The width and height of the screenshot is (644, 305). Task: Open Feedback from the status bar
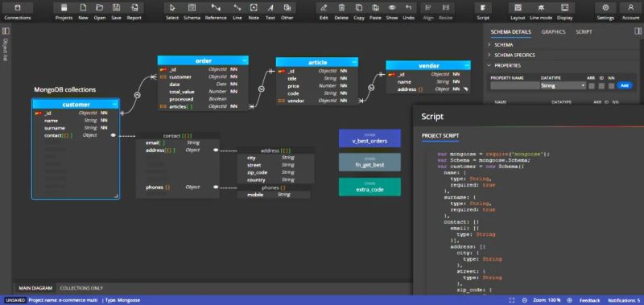pos(590,300)
